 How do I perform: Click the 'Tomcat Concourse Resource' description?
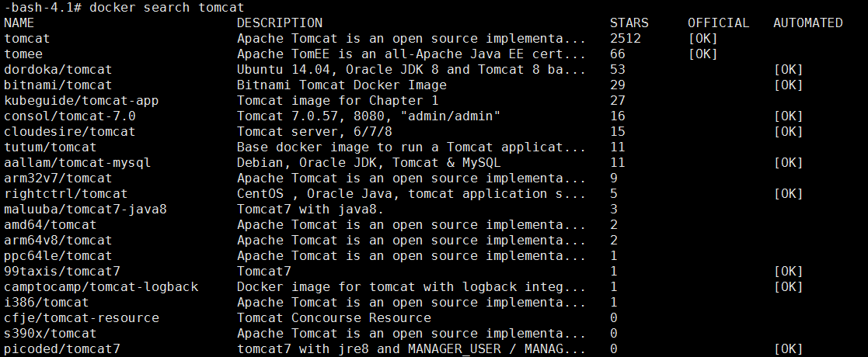(x=334, y=317)
